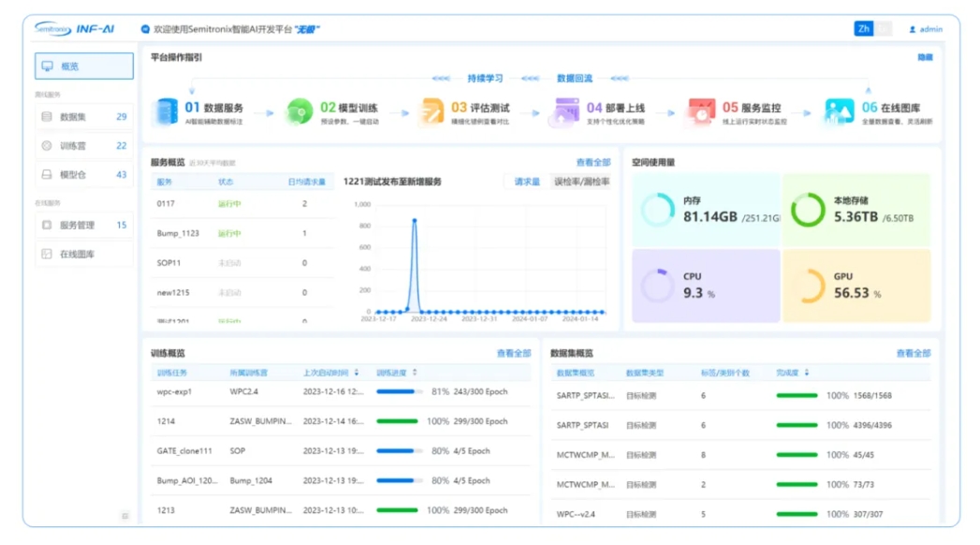Click the green 模型训练 step icon

tap(299, 112)
